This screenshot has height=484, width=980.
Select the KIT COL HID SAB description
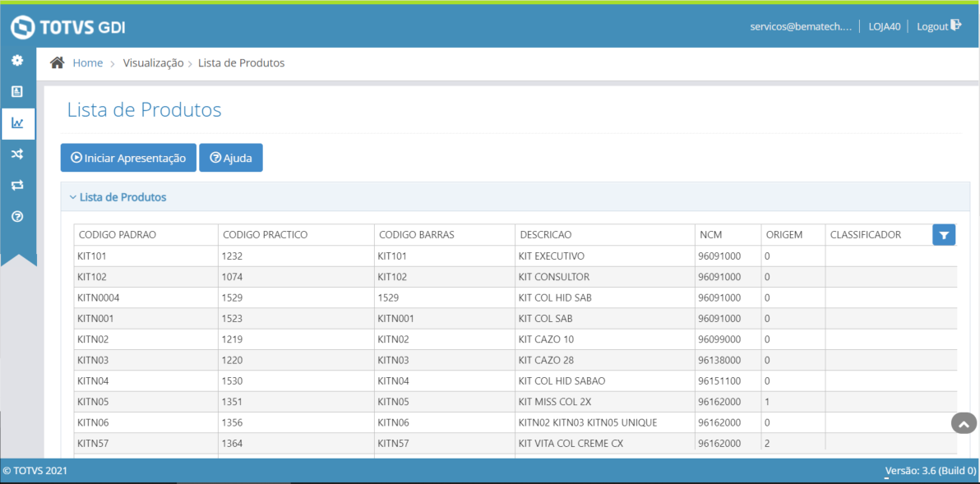605,298
